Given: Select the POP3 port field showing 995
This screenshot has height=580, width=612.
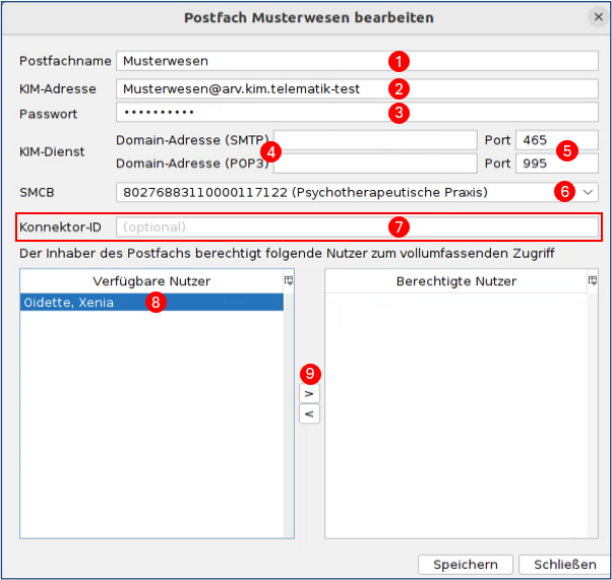Looking at the screenshot, I should 557,163.
